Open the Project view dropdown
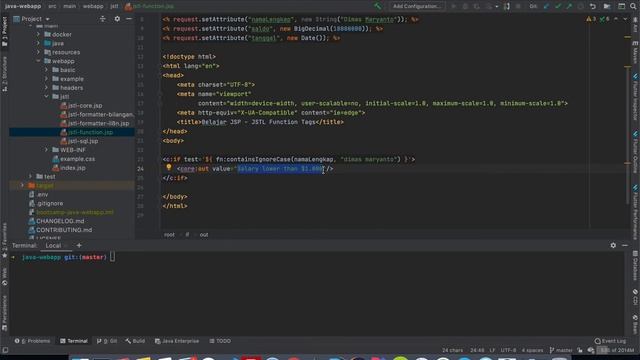Viewport: 640px width, 360px height. pyautogui.click(x=31, y=19)
